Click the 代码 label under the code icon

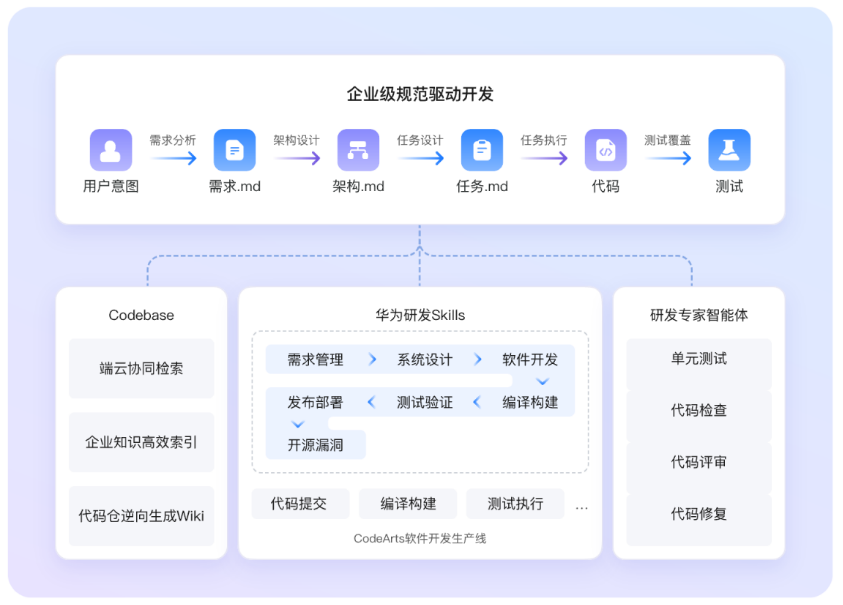click(605, 186)
